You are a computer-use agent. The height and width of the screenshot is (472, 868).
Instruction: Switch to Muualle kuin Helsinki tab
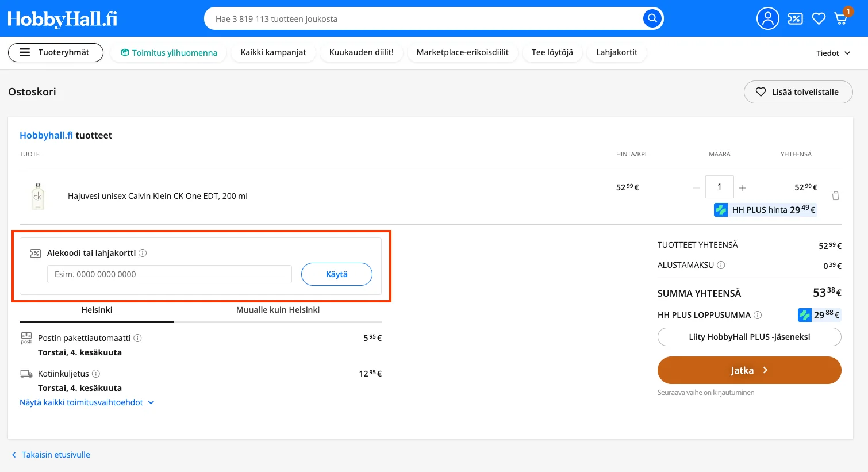(x=278, y=310)
